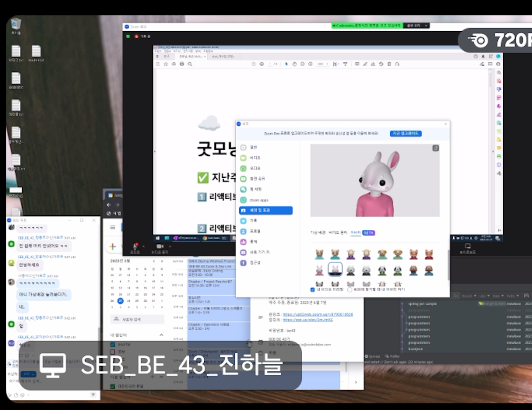Click the message input field in Zoom chat
Screen dimensions: 532x410
(x=54, y=382)
